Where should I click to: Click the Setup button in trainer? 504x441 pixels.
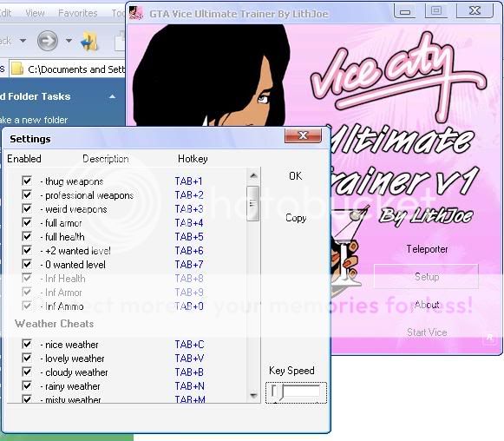click(x=426, y=277)
